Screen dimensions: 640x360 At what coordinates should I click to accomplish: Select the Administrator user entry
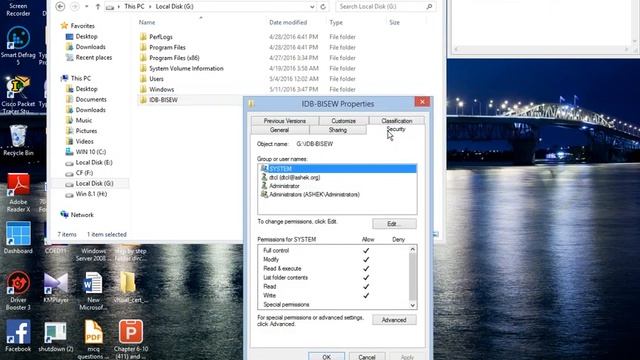(x=284, y=186)
